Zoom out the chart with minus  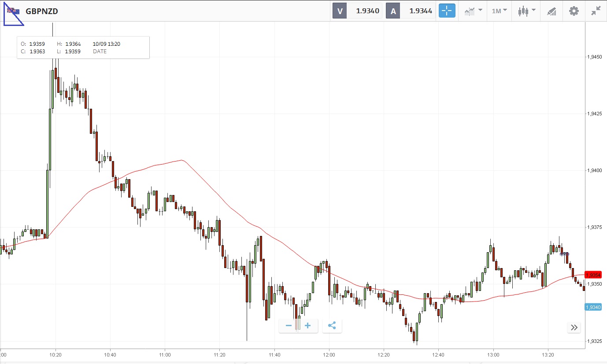289,326
